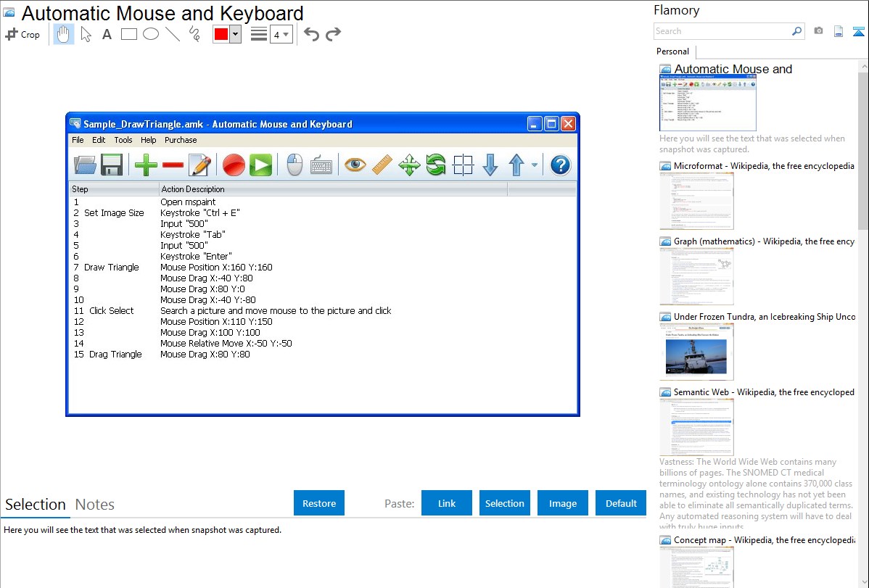
Task: Select the Keystroke "Ctrl + E" step
Action: [323, 213]
